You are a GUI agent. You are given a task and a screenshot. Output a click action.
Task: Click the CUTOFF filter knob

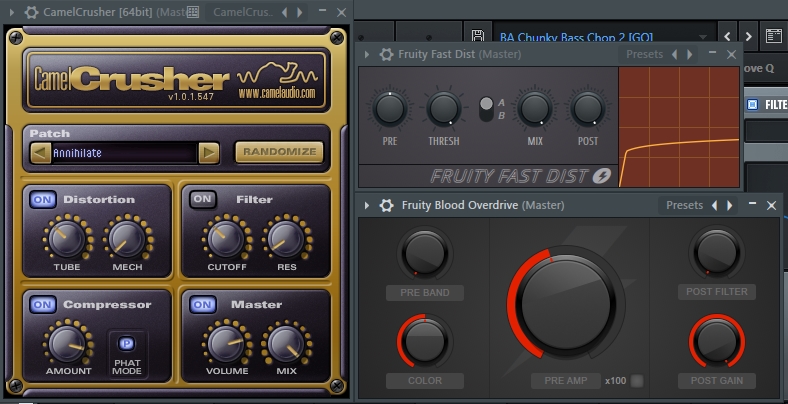click(226, 239)
